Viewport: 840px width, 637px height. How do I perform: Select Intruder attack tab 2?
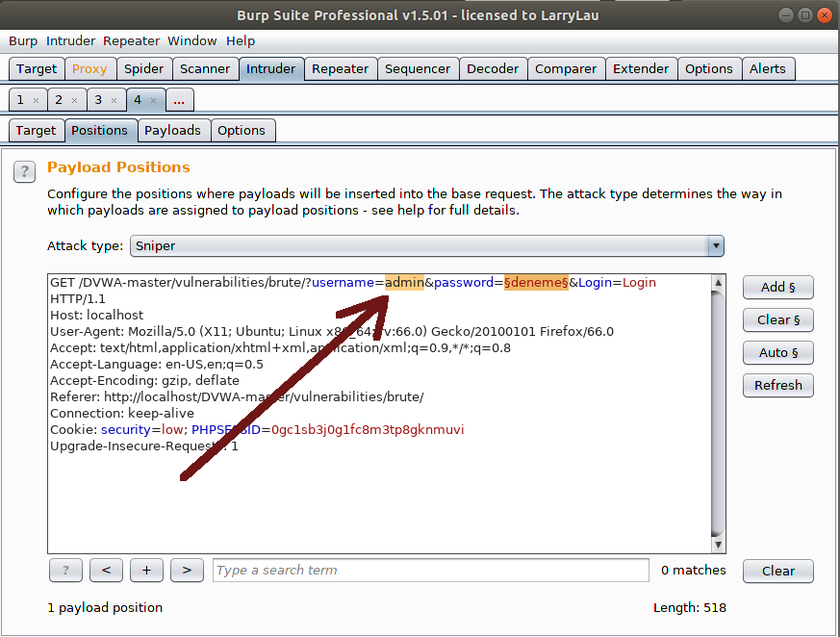coord(60,100)
